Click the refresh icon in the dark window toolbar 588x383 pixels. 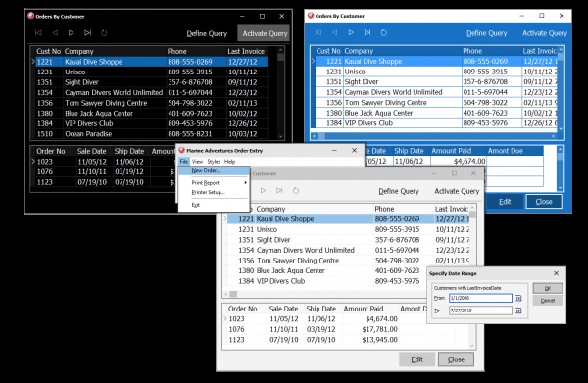[104, 33]
